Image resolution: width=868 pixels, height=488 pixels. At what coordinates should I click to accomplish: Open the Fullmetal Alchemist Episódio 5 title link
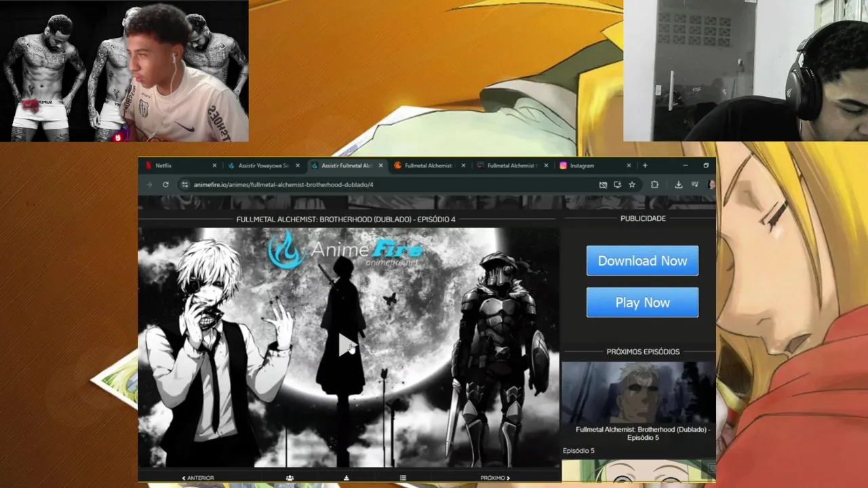pyautogui.click(x=643, y=434)
